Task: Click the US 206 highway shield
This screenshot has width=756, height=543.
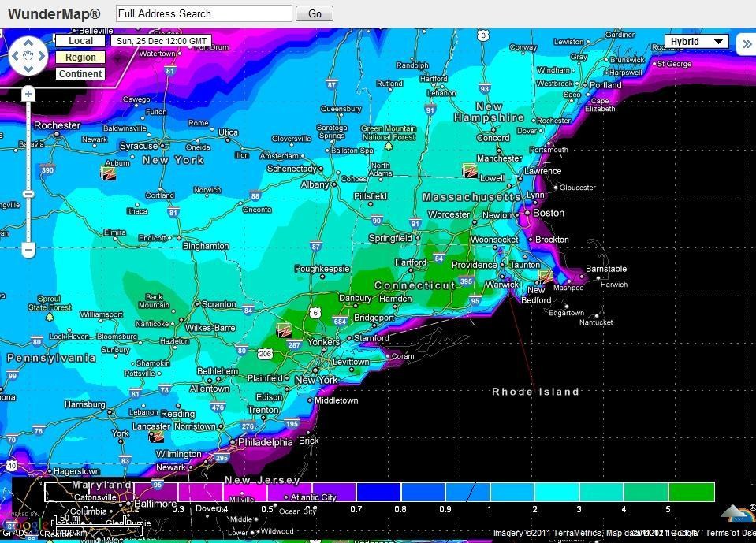Action: 265,354
